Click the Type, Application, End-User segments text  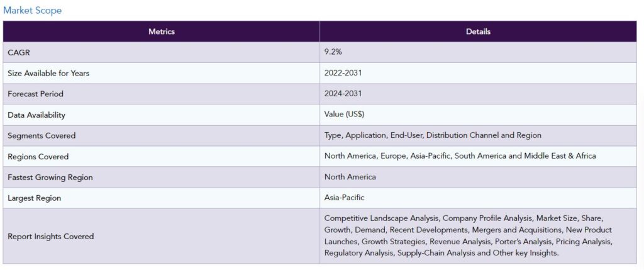[x=433, y=135]
